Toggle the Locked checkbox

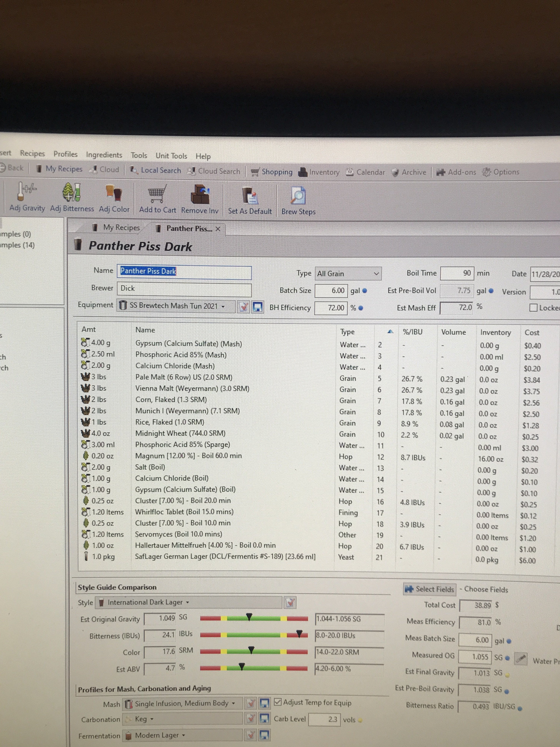[533, 308]
